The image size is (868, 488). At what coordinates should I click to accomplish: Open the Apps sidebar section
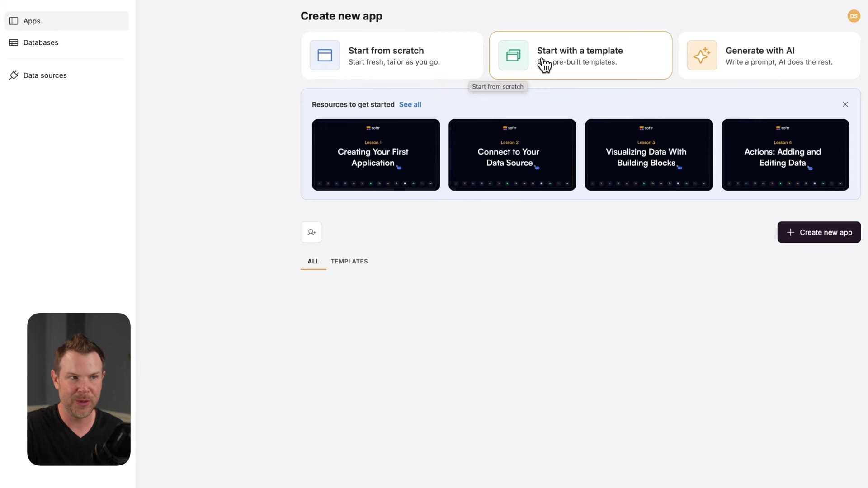[66, 21]
